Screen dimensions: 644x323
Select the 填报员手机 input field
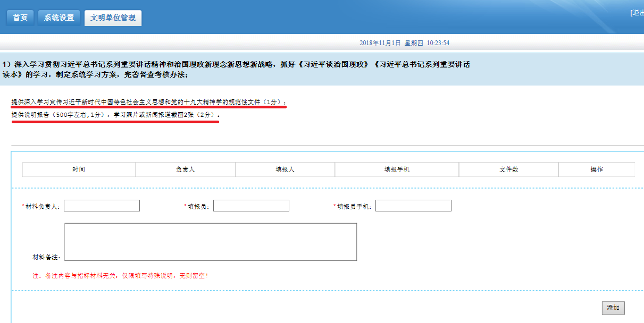coord(413,206)
